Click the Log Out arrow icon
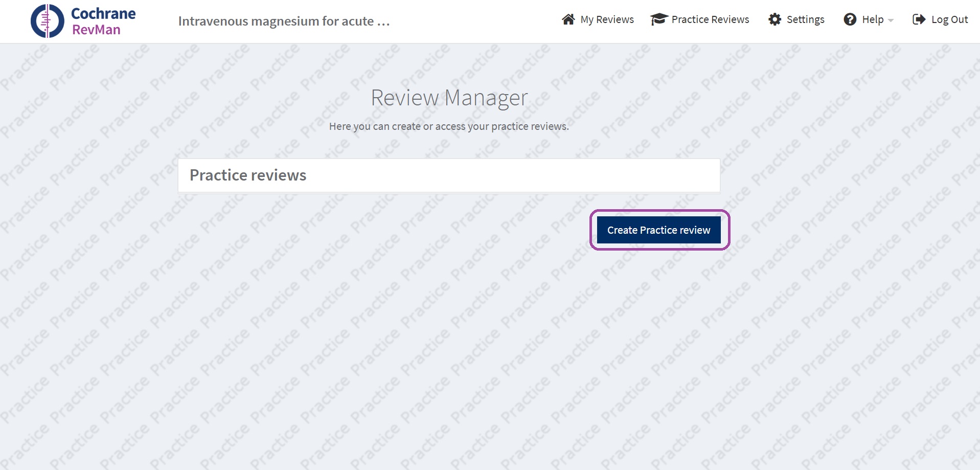The height and width of the screenshot is (470, 980). pos(919,19)
